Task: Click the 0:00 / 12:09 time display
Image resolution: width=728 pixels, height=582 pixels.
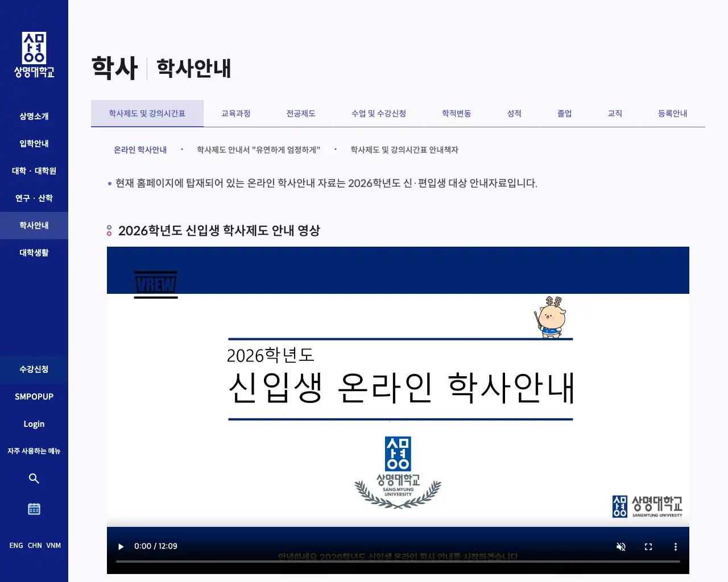Action: tap(156, 546)
